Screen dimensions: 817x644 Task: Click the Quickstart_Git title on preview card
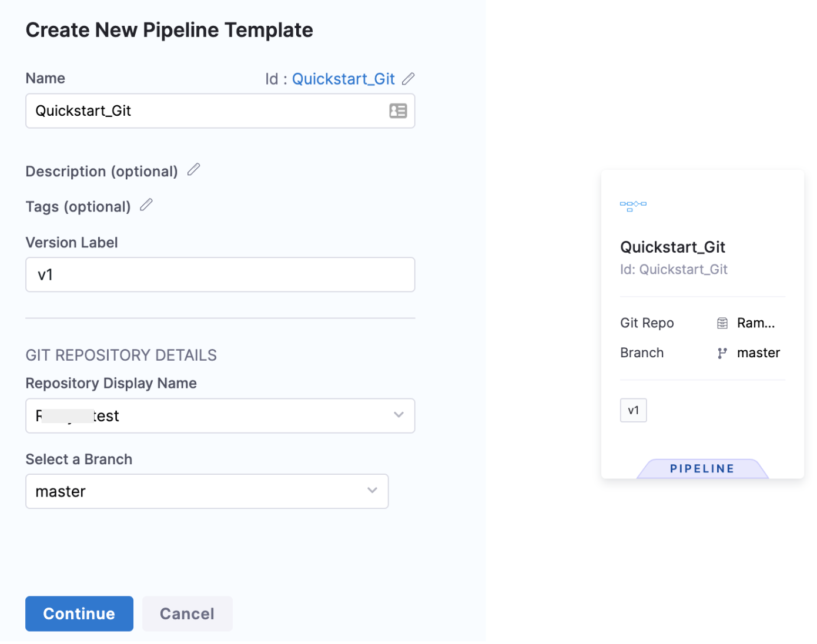pos(672,247)
